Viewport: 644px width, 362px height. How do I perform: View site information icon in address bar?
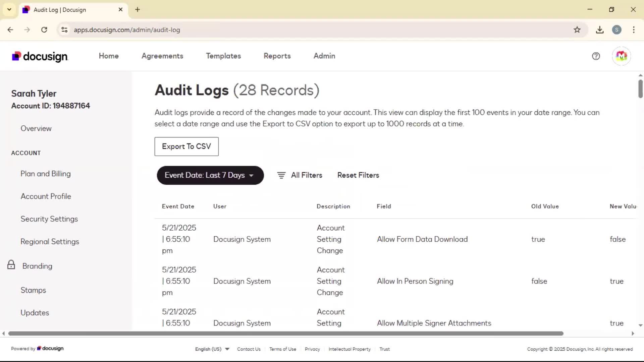click(x=64, y=30)
